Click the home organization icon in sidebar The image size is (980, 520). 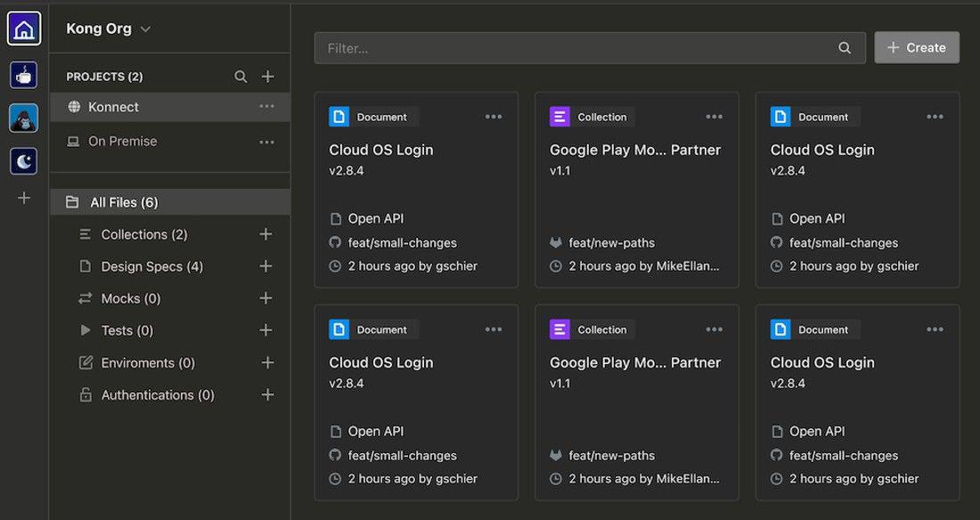(x=24, y=28)
